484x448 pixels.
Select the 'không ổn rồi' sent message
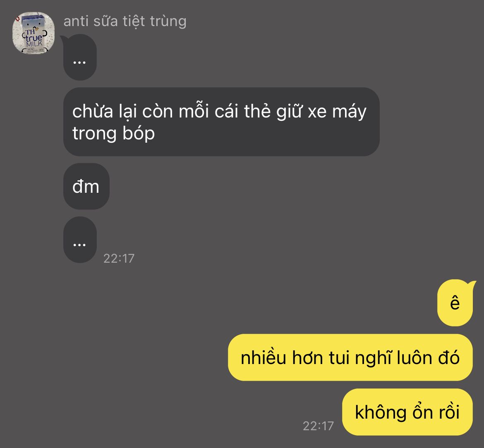[x=407, y=412]
